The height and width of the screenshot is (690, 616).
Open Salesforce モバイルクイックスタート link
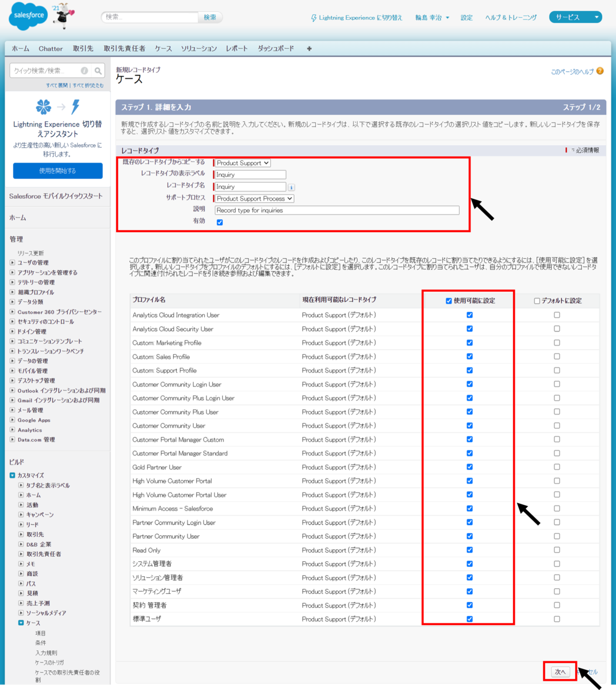[x=56, y=196]
